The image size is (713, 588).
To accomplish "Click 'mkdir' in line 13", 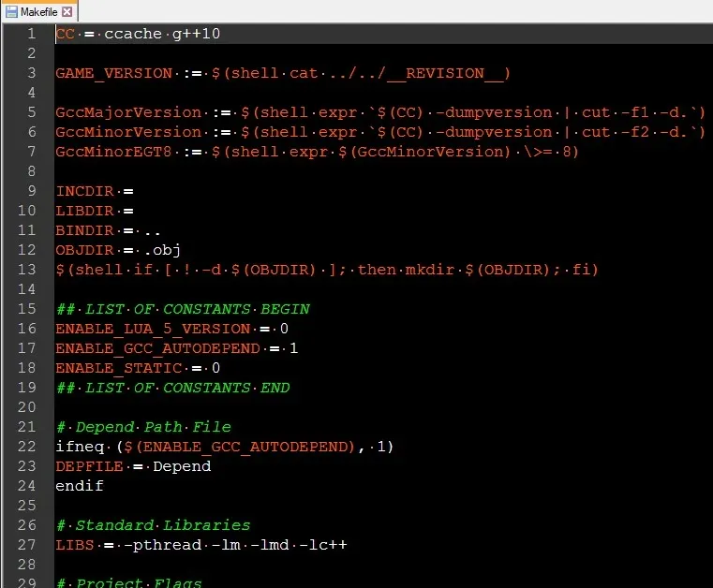I will point(430,270).
